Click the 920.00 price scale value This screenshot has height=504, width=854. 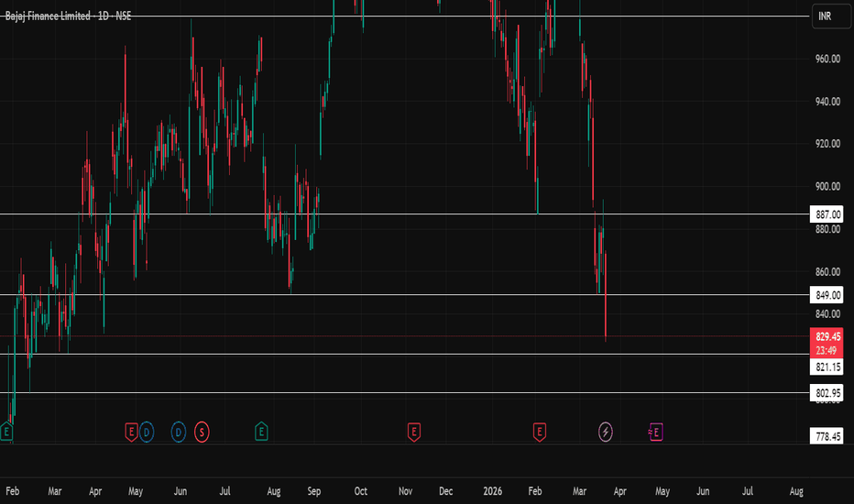click(827, 144)
